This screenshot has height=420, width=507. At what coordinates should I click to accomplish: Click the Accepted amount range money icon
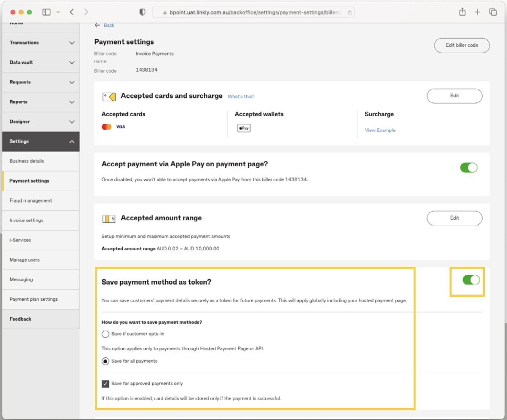pos(109,219)
